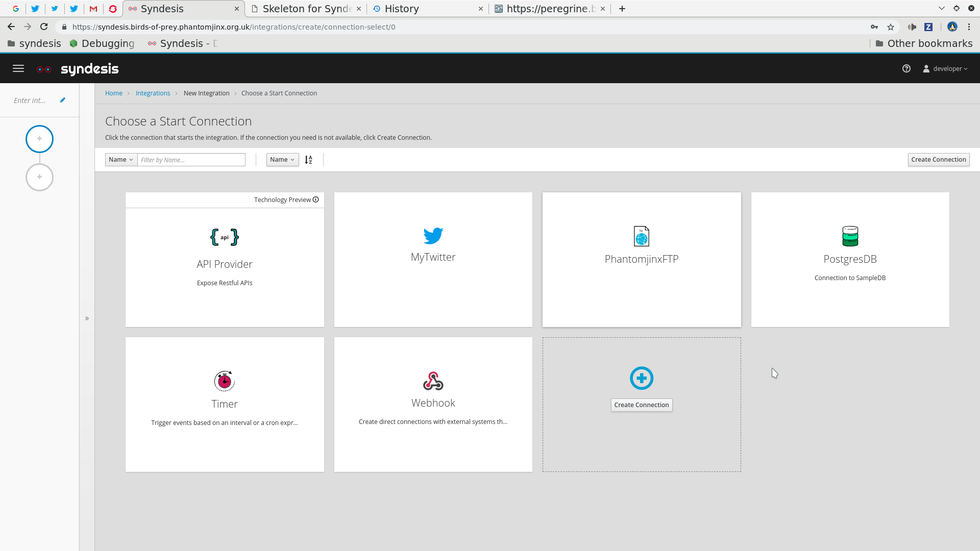Open the Name filter type dropdown

pyautogui.click(x=121, y=160)
